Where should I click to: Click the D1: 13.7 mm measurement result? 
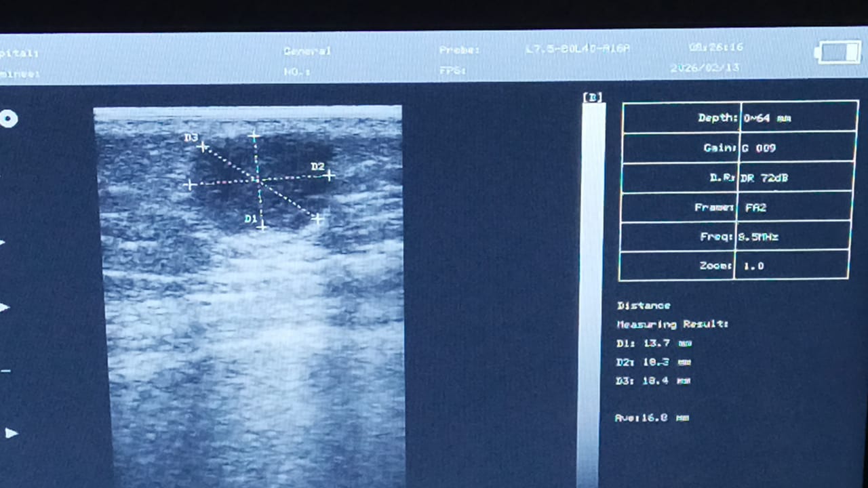(654, 344)
